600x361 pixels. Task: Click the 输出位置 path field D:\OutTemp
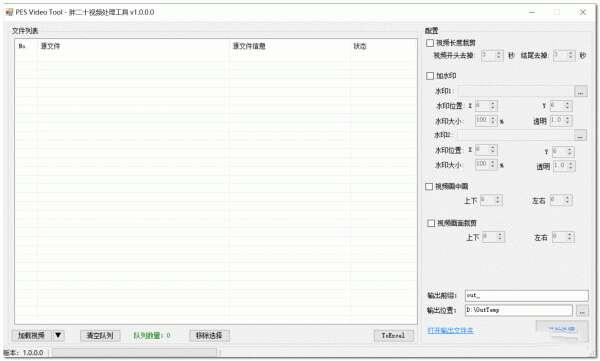tap(519, 310)
